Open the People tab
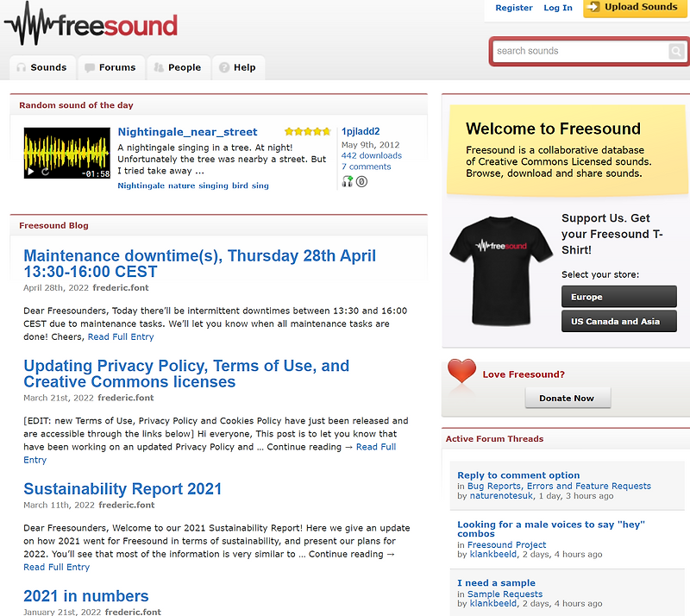690x616 pixels. click(179, 67)
